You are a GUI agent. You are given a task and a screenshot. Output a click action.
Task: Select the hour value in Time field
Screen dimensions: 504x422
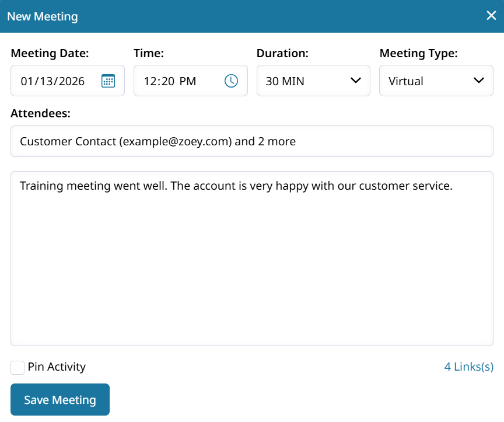(x=150, y=81)
